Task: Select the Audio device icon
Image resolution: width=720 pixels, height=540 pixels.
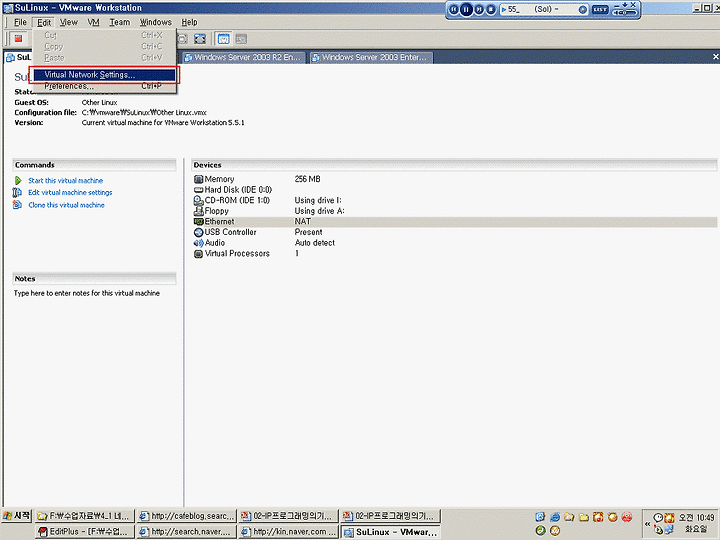Action: pos(198,243)
